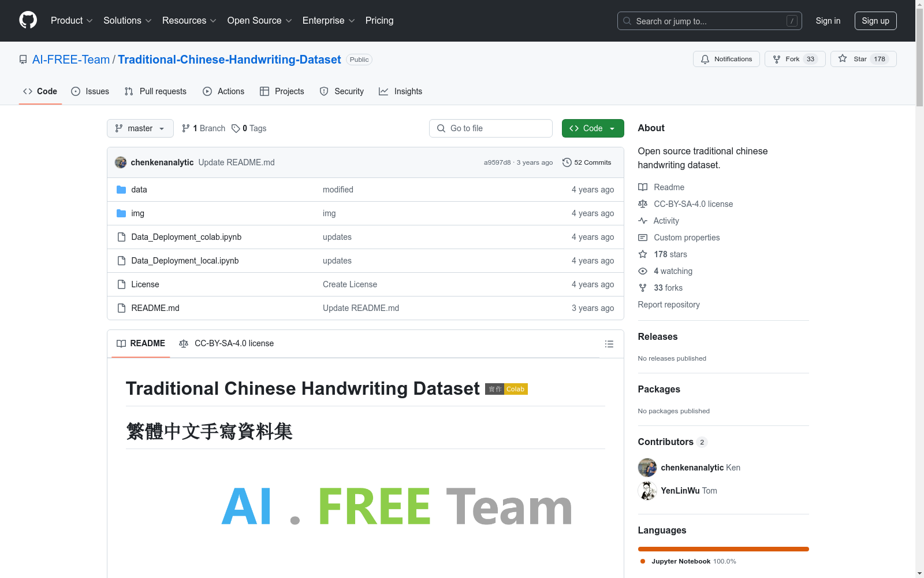Click the Data_Deployment_colab.ipynb file icon
This screenshot has height=578, width=924.
(121, 237)
